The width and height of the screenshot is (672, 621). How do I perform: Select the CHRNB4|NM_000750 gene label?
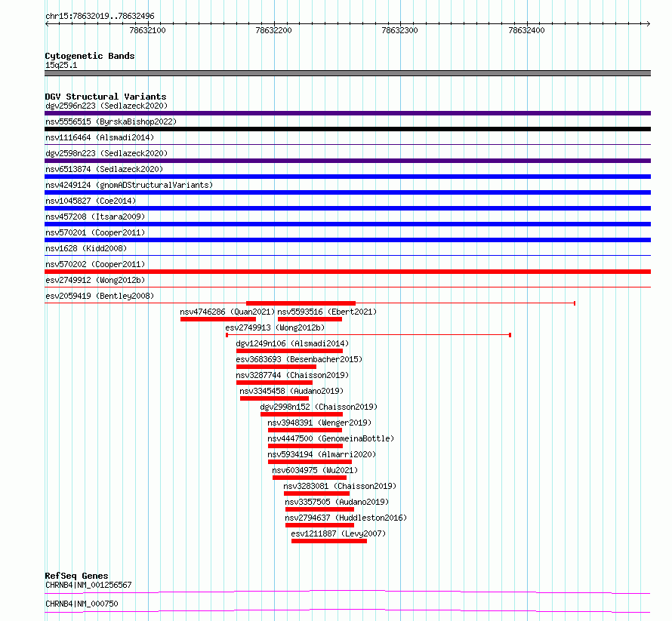[82, 604]
